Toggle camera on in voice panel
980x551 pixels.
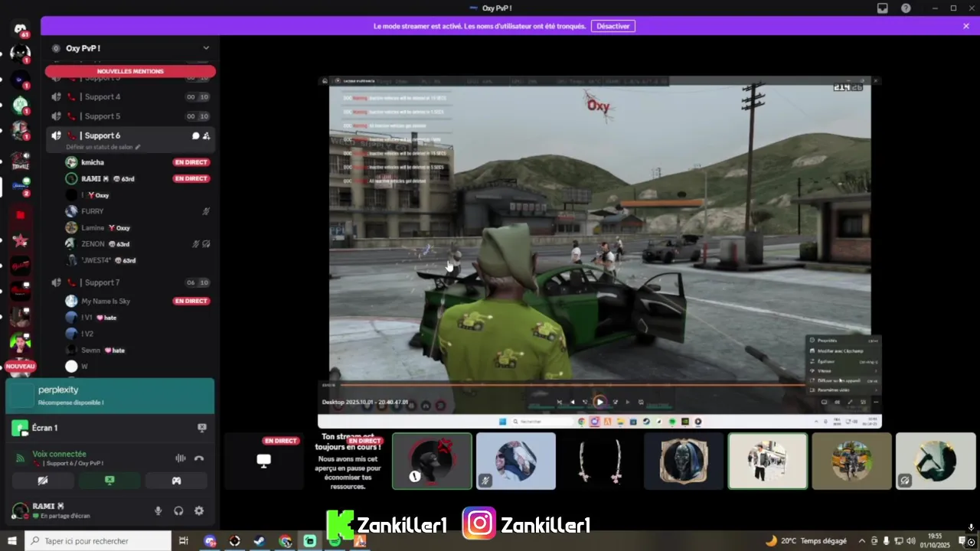click(43, 481)
